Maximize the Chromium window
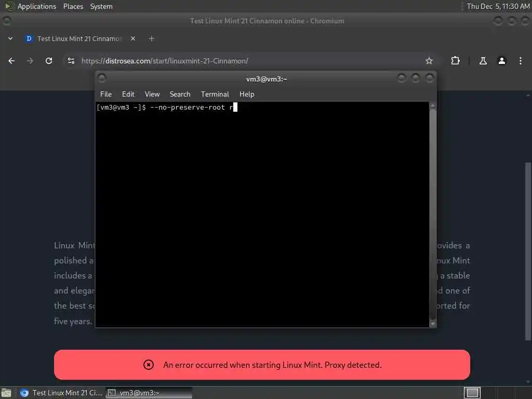 (512, 21)
